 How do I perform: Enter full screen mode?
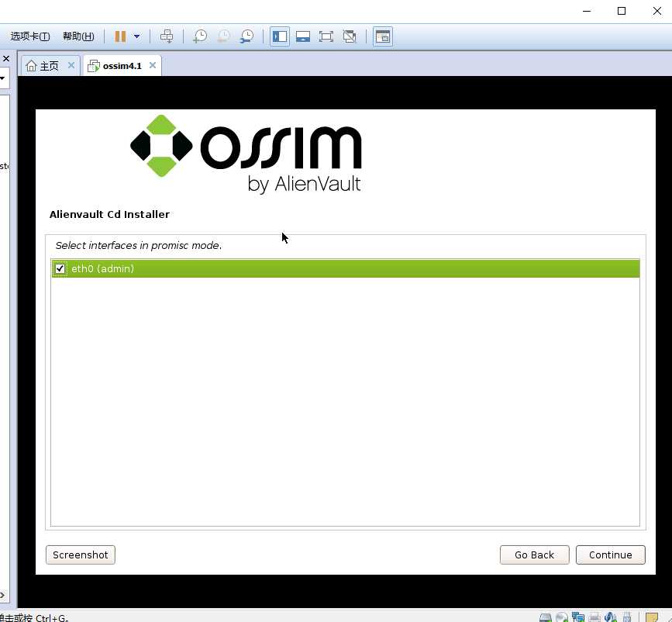[x=326, y=36]
